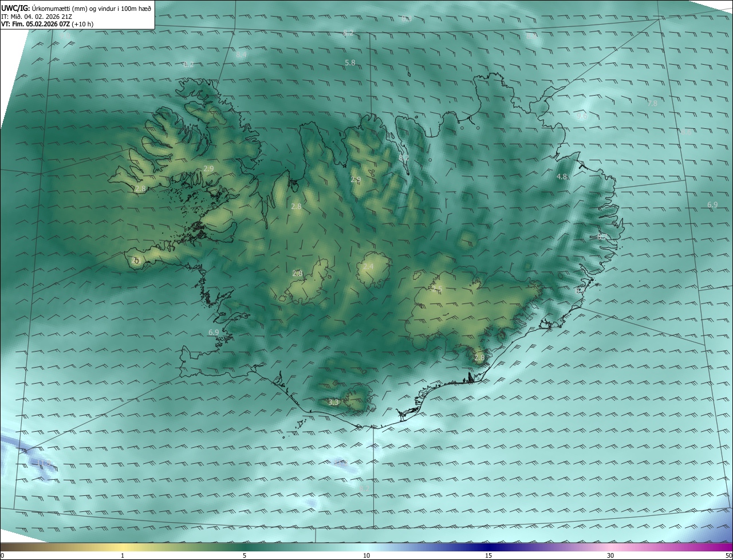Click the "IT: Mið. 04. 02. 2026 21Z" line
This screenshot has height=560, width=733.
[37, 17]
